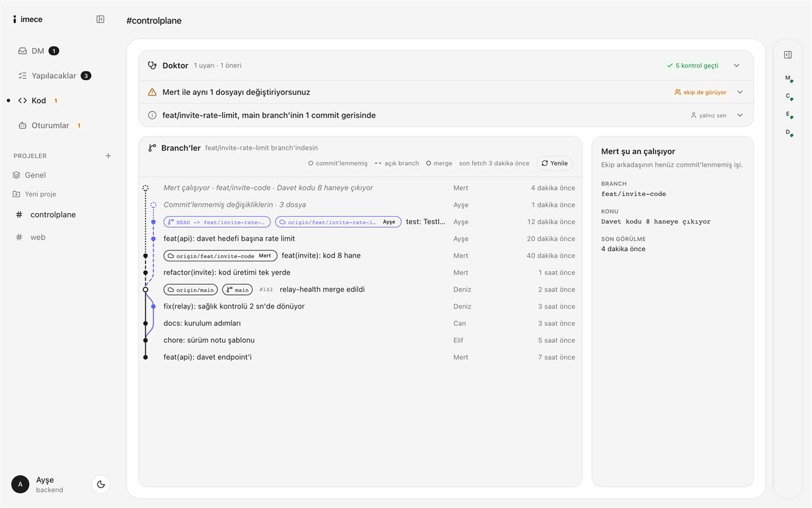Viewport: 812px width, 508px height.
Task: Click origin/feat/invite-code Mert branch tag
Action: coord(221,256)
